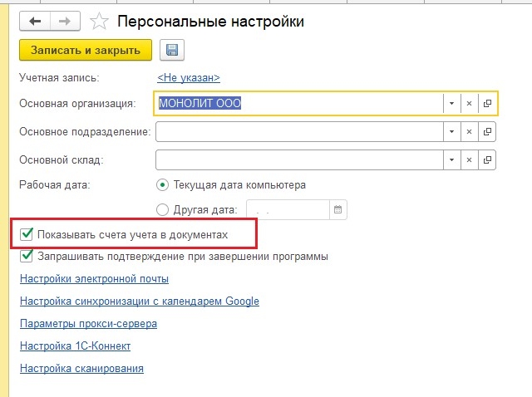532x397 pixels.
Task: Select Текущая дата компьютера radio option
Action: click(161, 184)
